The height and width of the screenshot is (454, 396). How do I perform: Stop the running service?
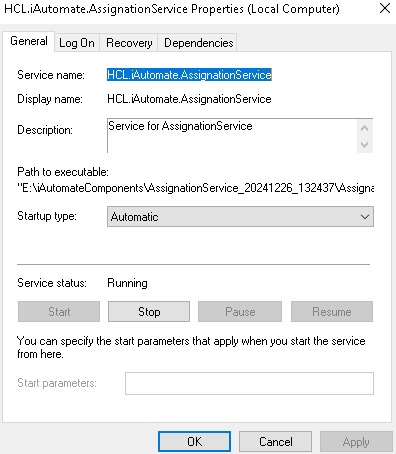coord(149,312)
